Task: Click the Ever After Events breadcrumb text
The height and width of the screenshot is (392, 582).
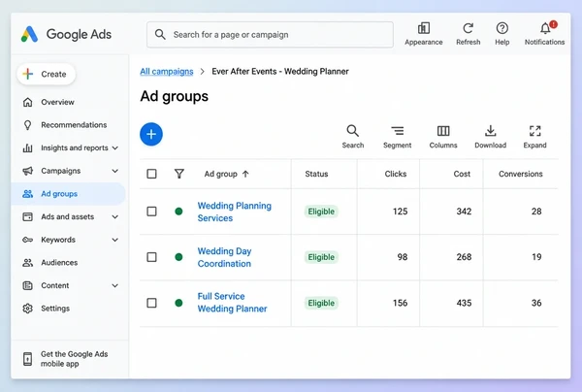Action: click(x=280, y=71)
